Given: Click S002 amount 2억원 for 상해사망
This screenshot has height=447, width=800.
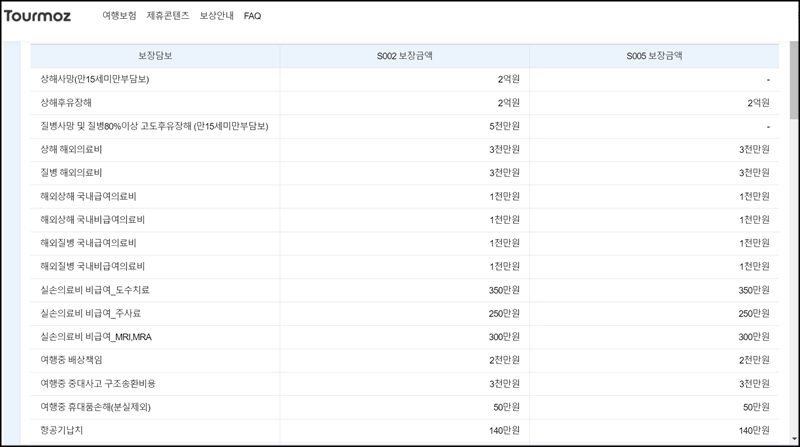Looking at the screenshot, I should point(509,79).
